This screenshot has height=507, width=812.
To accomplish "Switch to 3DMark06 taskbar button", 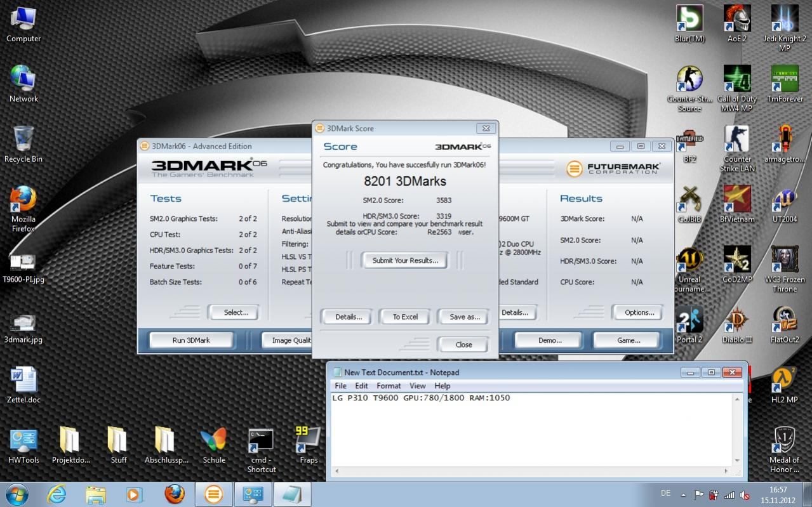I will click(213, 494).
